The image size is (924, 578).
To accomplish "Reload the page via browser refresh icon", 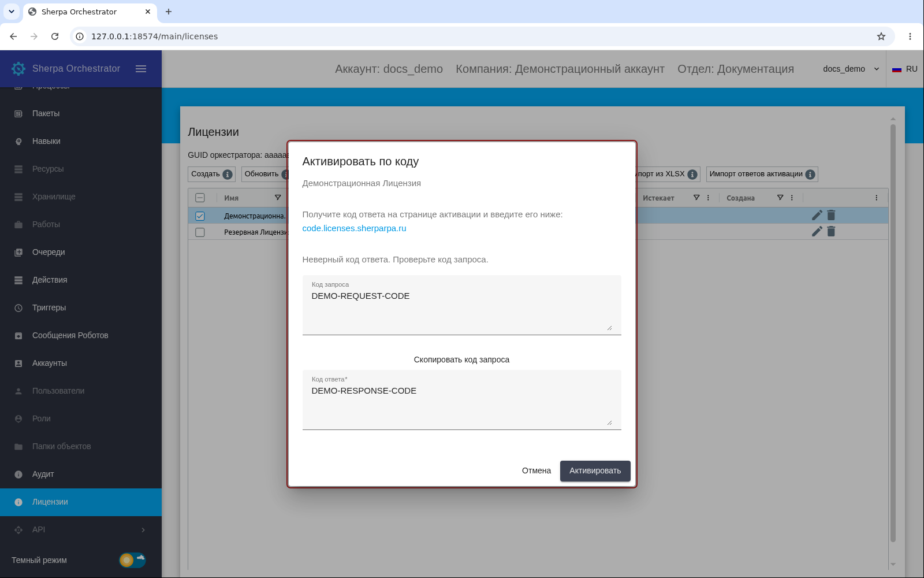I will (55, 36).
